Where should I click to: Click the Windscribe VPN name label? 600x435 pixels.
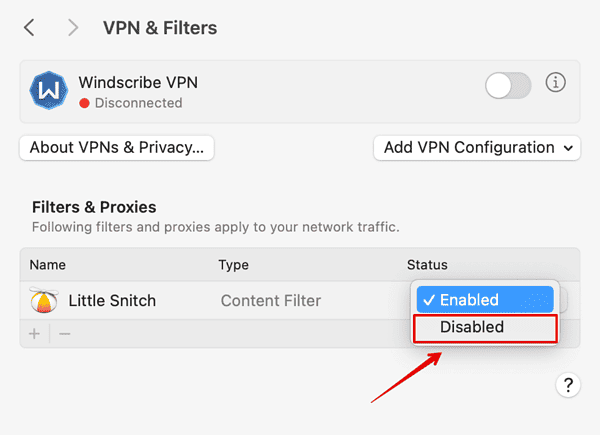[146, 82]
